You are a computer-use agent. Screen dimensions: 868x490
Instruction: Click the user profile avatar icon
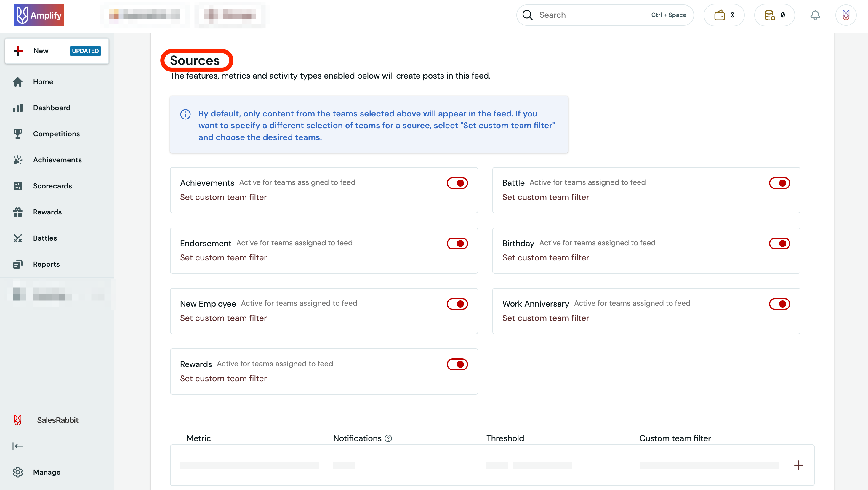coord(845,15)
